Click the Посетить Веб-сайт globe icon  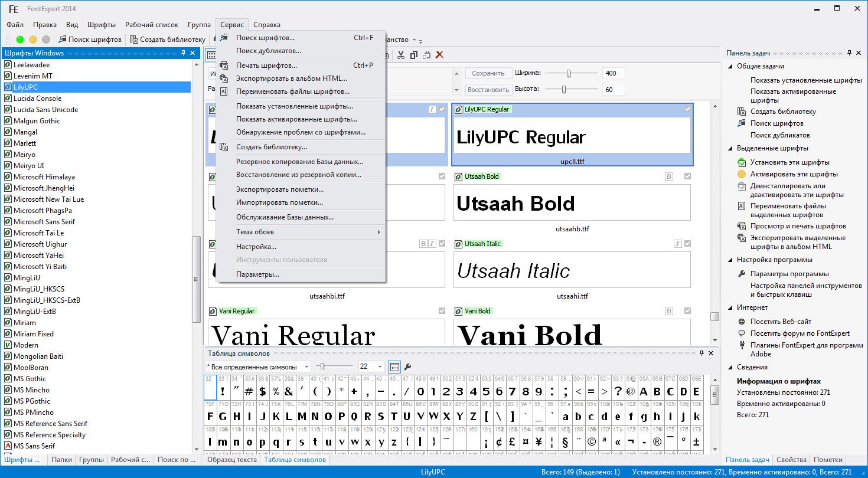click(x=742, y=322)
